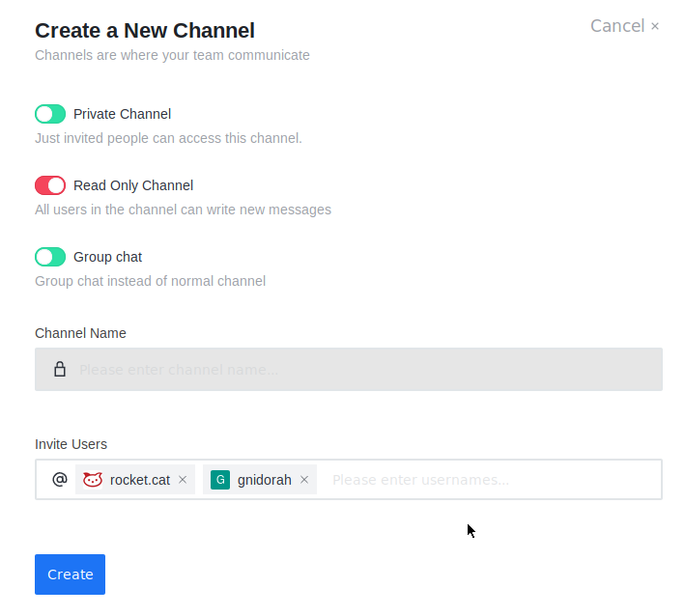Click the 'Private Channel' label text
The width and height of the screenshot is (685, 616).
[122, 114]
